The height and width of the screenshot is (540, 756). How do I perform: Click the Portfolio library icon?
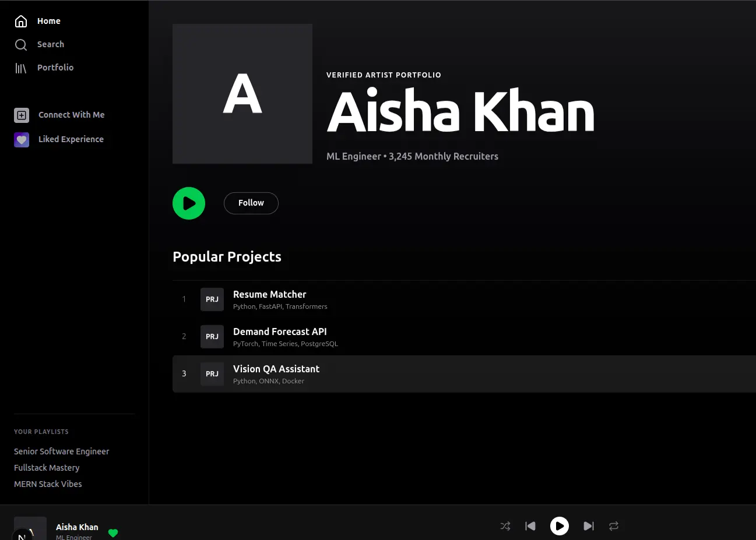coord(21,68)
